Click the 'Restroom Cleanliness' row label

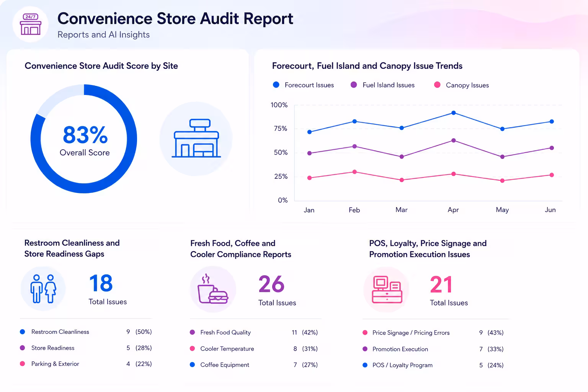[x=60, y=332]
